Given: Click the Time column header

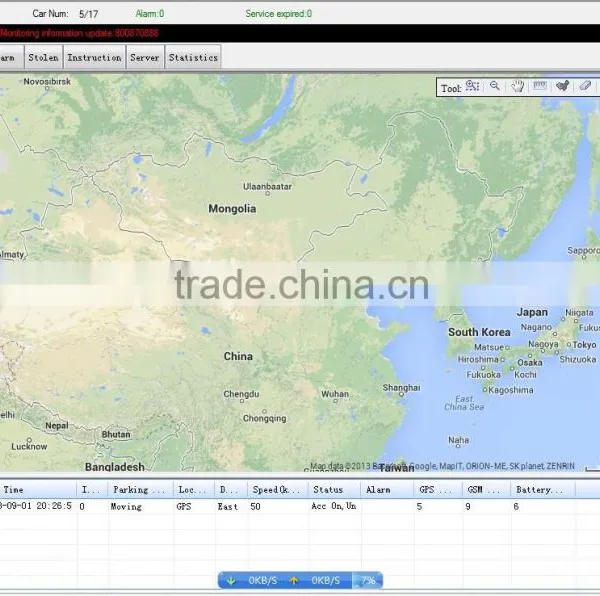Looking at the screenshot, I should [x=38, y=490].
